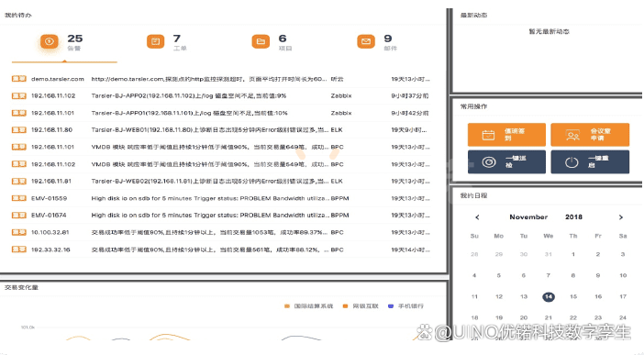Open the Tarsier-BJ-APP02 /log disk alert message
Image resolution: width=644 pixels, height=355 pixels.
click(188, 95)
